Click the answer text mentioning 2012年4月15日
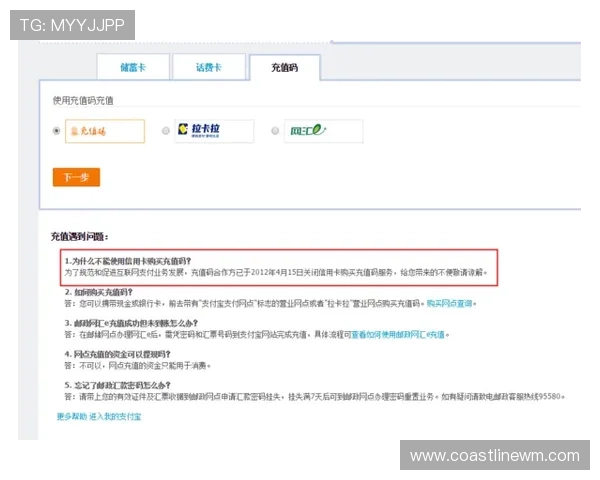Viewport: 600px width, 480px height. click(276, 273)
